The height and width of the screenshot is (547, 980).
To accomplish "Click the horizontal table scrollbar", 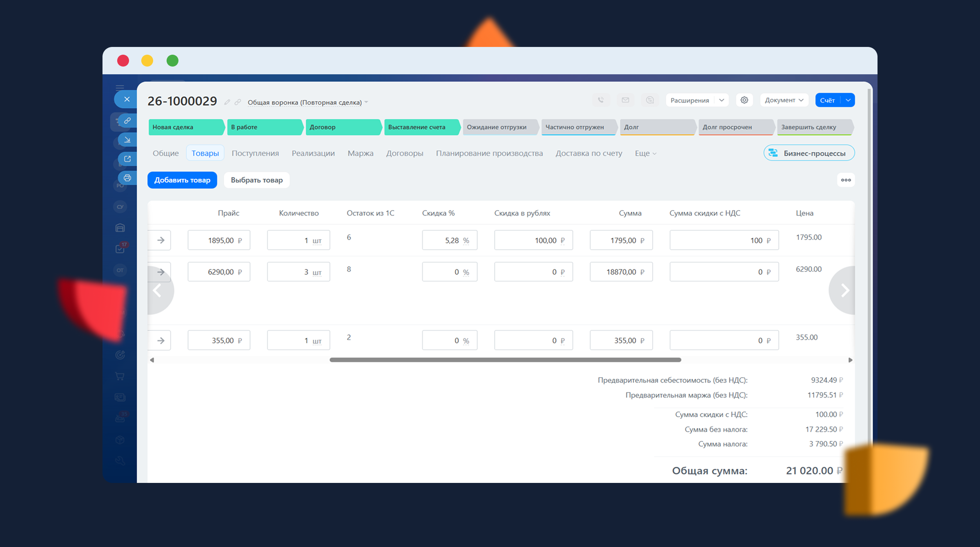I will coord(505,360).
